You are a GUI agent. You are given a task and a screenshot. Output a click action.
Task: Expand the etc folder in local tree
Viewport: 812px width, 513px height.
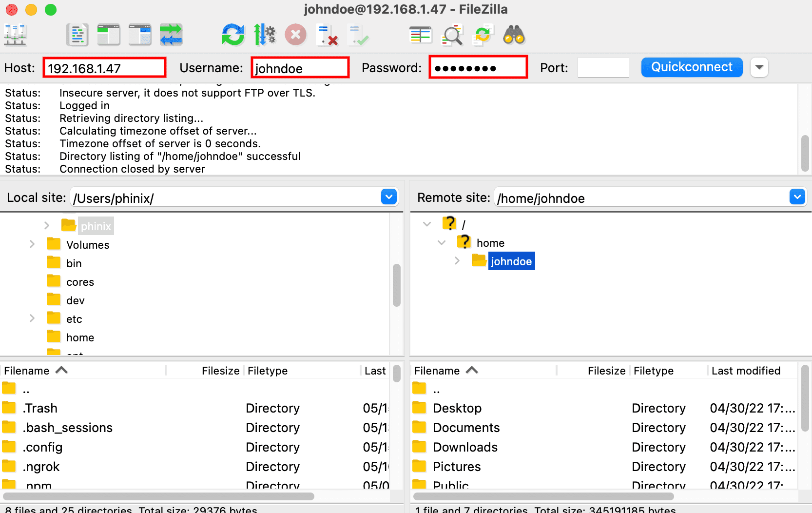click(32, 318)
